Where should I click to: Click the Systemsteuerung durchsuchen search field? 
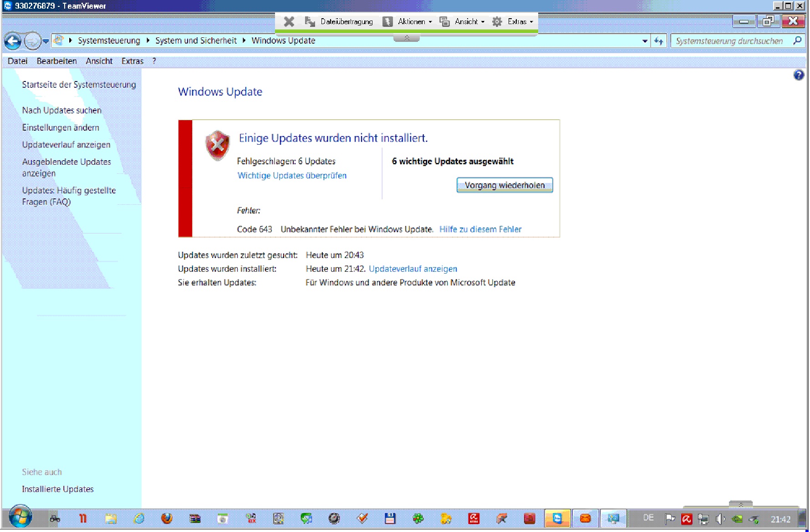coord(730,41)
